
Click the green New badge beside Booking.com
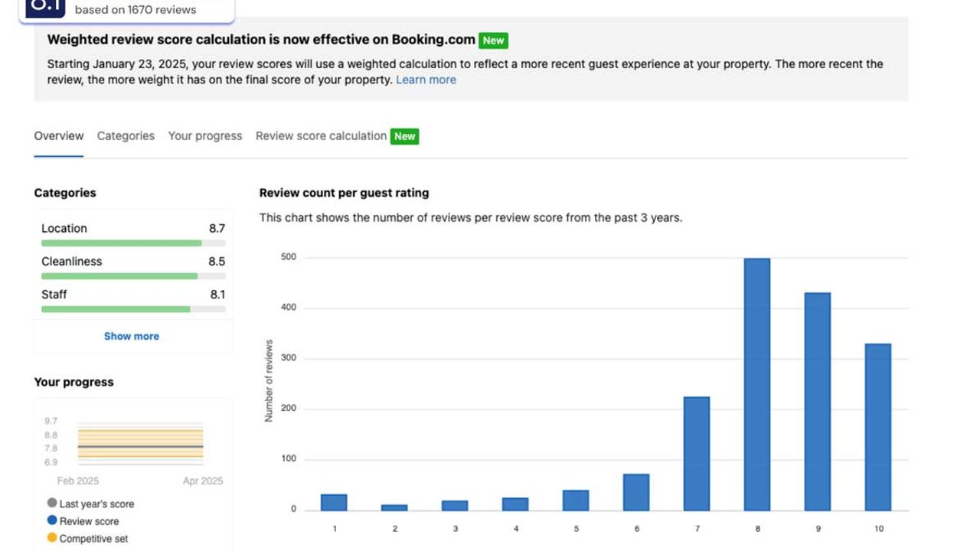[493, 41]
